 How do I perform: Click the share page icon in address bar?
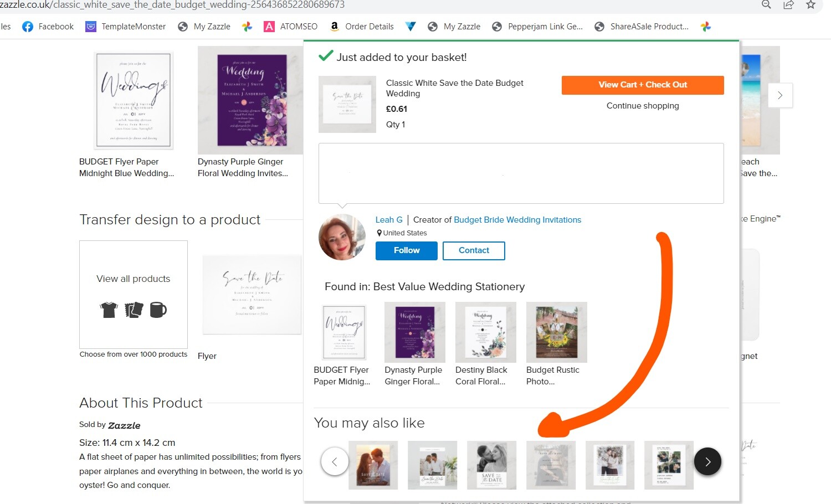pyautogui.click(x=788, y=5)
